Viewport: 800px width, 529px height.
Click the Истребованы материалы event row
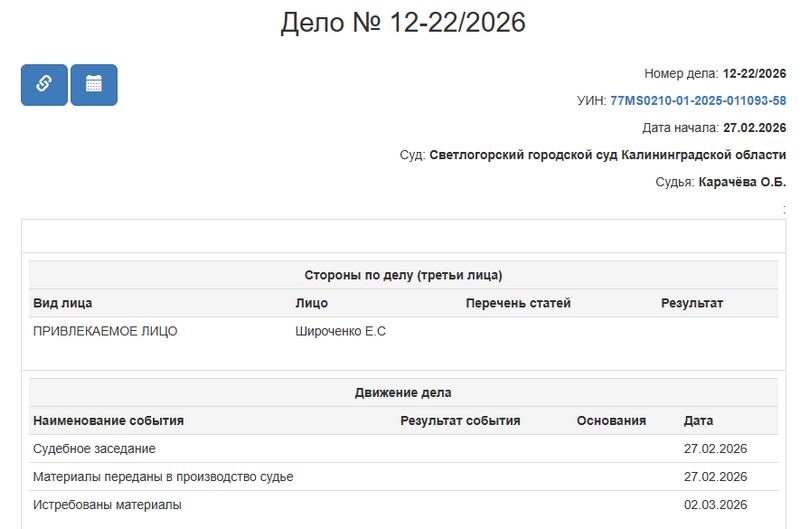tap(107, 505)
